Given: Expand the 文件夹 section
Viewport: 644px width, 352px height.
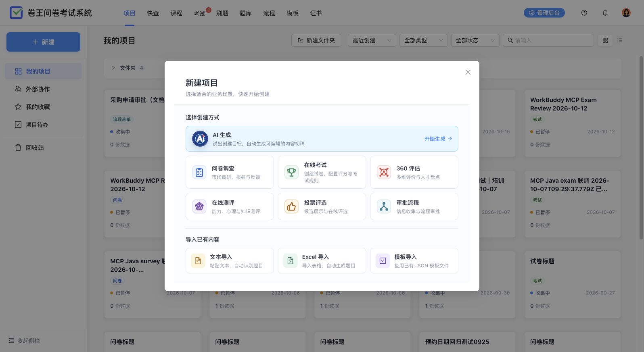Looking at the screenshot, I should tap(113, 68).
